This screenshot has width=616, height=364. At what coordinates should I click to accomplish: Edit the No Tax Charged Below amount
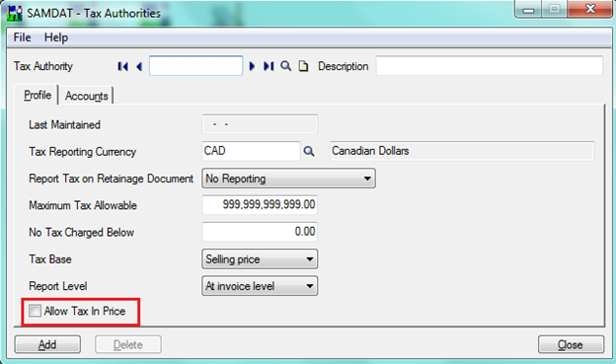pos(260,232)
